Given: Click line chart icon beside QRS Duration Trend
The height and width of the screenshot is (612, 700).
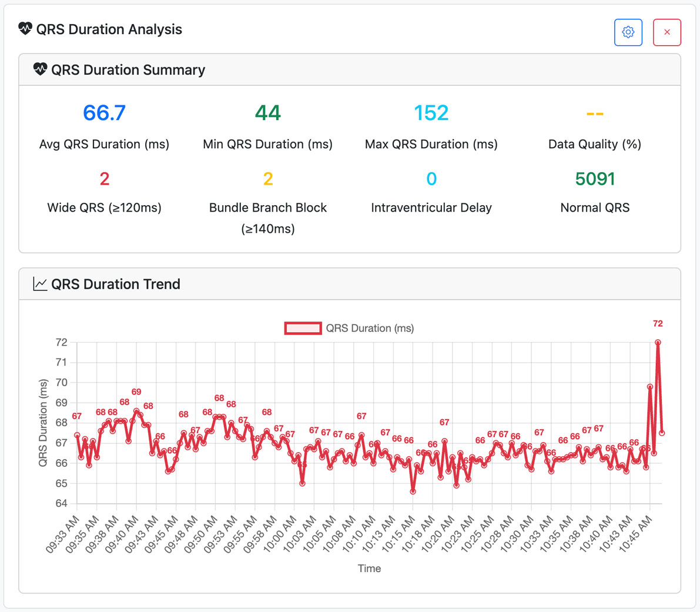Looking at the screenshot, I should coord(40,284).
